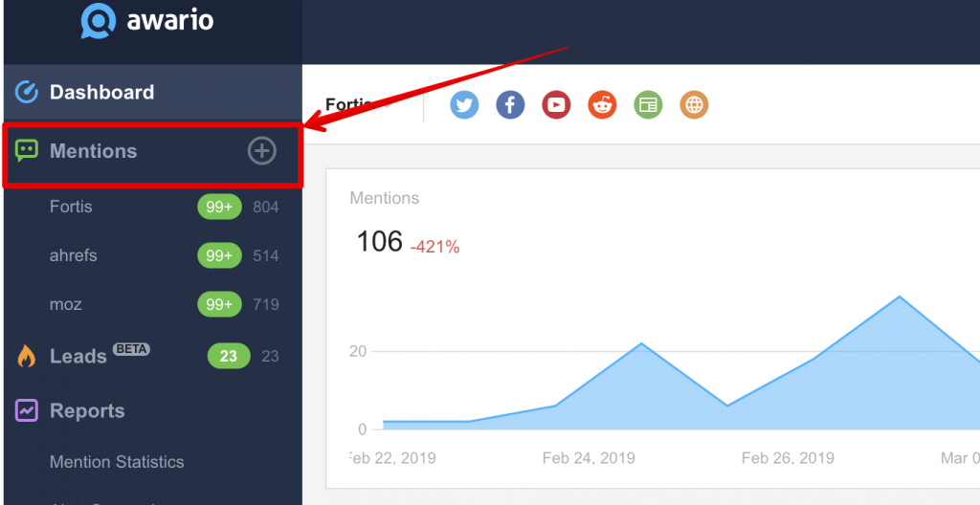This screenshot has height=505, width=980.
Task: Click the plus icon to add mention alert
Action: (261, 151)
